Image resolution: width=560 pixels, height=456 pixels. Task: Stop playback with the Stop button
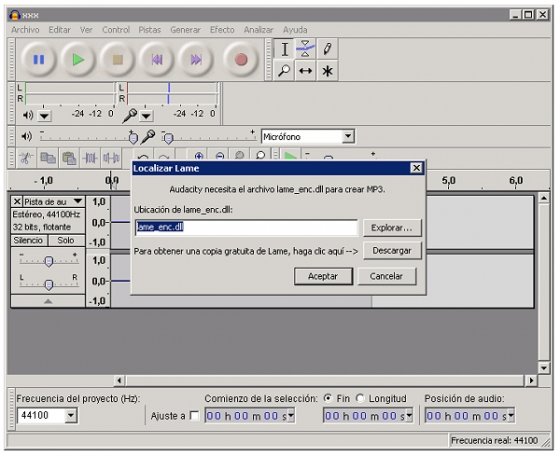118,60
